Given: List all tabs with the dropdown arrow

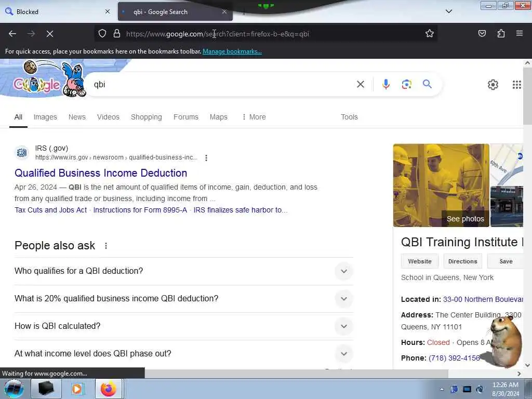Looking at the screenshot, I should point(449,11).
